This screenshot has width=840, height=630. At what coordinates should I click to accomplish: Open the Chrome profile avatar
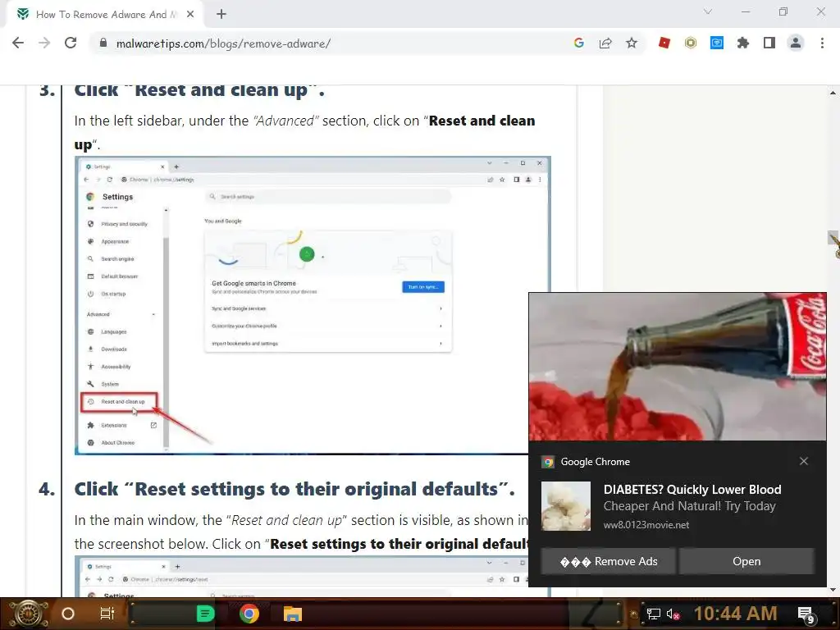click(x=796, y=43)
